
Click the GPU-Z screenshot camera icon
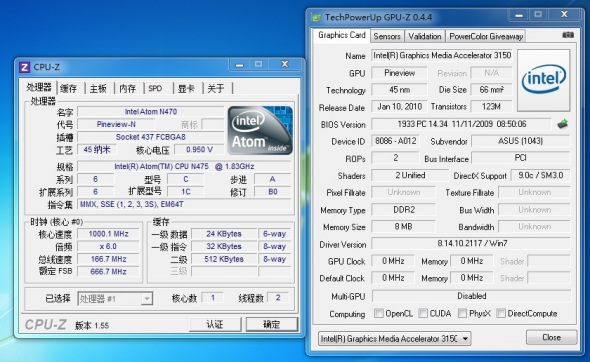[568, 35]
